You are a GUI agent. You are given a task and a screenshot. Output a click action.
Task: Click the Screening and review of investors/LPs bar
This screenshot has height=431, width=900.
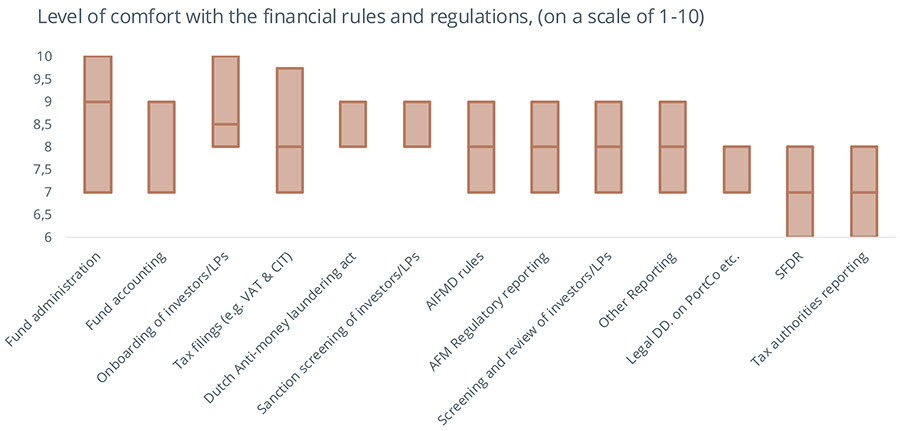(609, 146)
